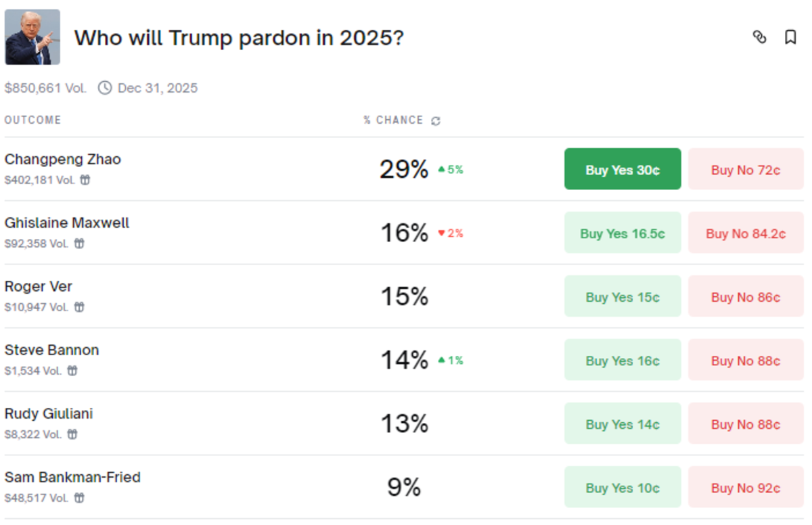The height and width of the screenshot is (525, 812).
Task: Select Buy Yes 15¢ for Roger Ver
Action: [x=622, y=296]
